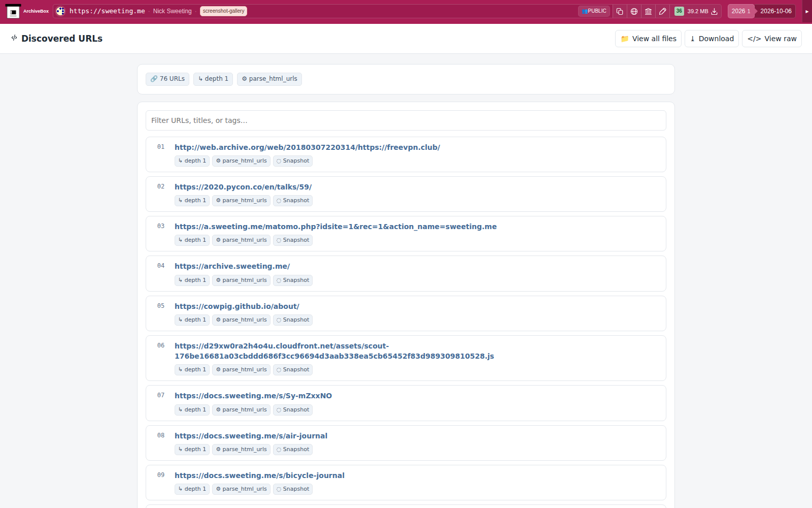Screen dimensions: 812x508
Task: Click the copy icon in the top bar
Action: [x=620, y=11]
